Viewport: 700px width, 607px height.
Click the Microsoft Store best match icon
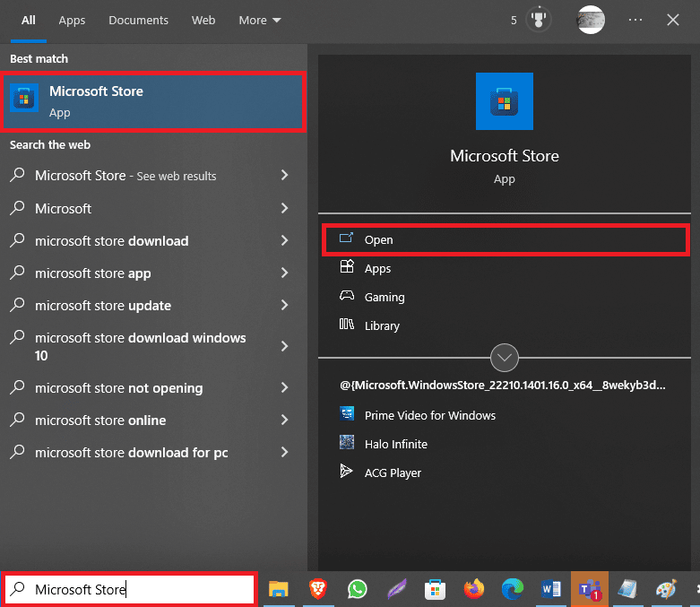pyautogui.click(x=24, y=99)
